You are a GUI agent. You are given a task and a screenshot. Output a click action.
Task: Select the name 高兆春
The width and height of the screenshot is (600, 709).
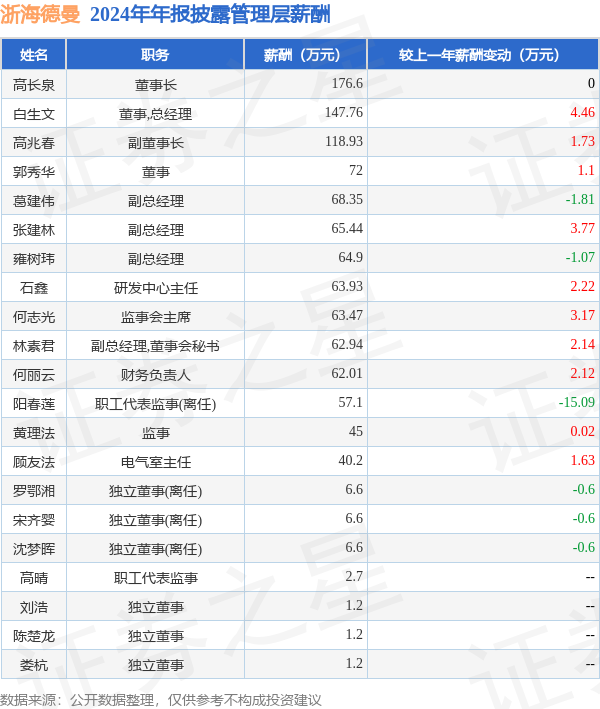click(x=34, y=142)
